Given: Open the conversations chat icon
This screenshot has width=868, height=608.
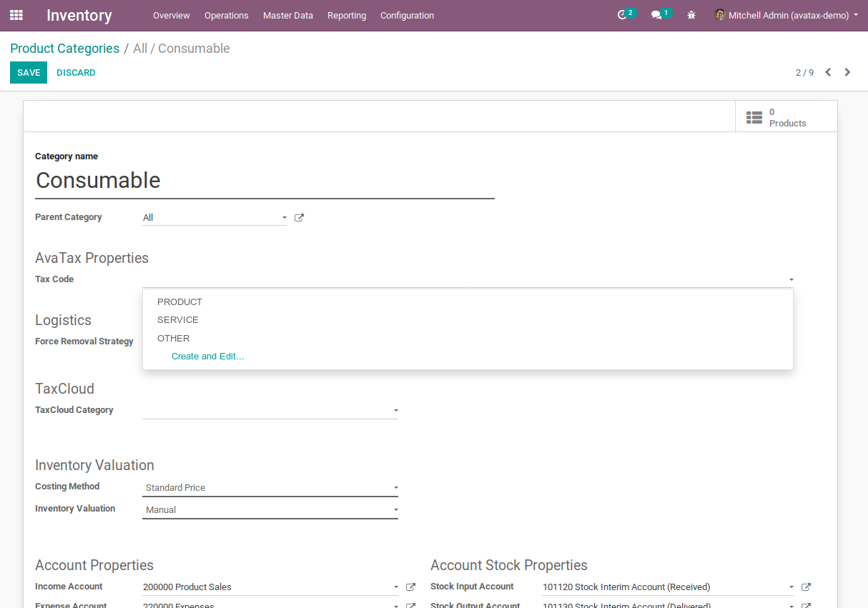Looking at the screenshot, I should pos(656,15).
